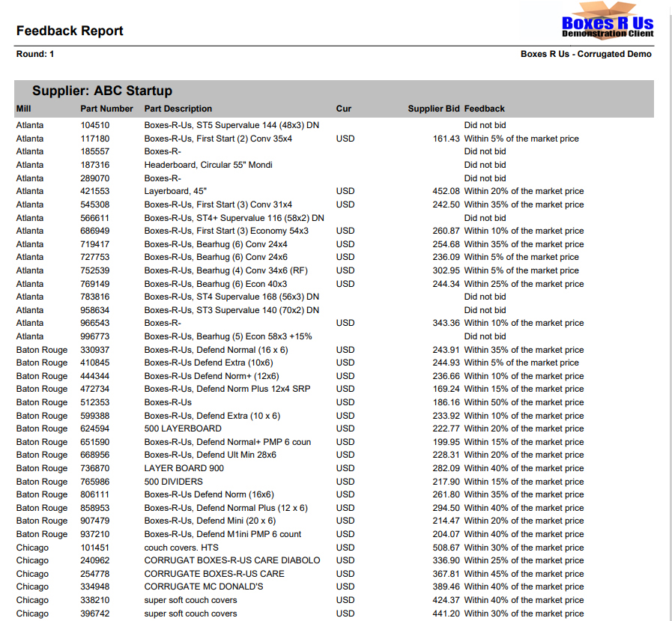This screenshot has height=621, width=672.
Task: Click Layerboard, 45" description
Action: point(176,191)
